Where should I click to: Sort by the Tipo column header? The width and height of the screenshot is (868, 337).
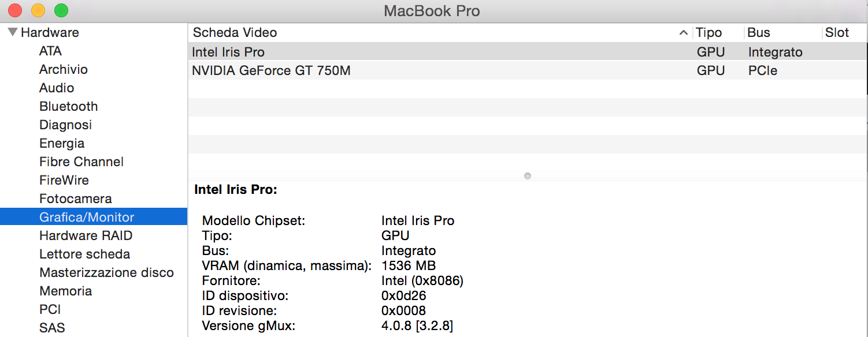tap(709, 32)
